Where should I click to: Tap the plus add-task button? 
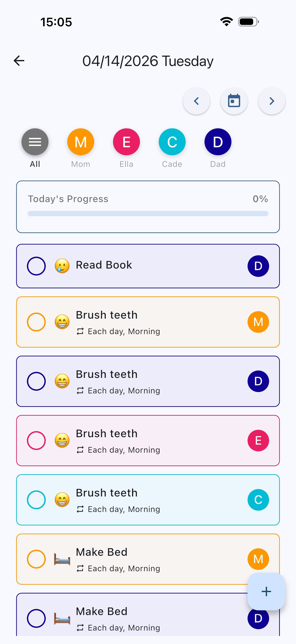tap(266, 591)
